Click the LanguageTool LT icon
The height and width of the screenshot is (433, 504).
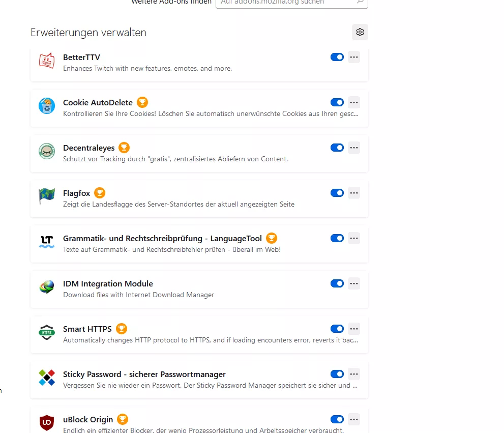[x=47, y=242]
